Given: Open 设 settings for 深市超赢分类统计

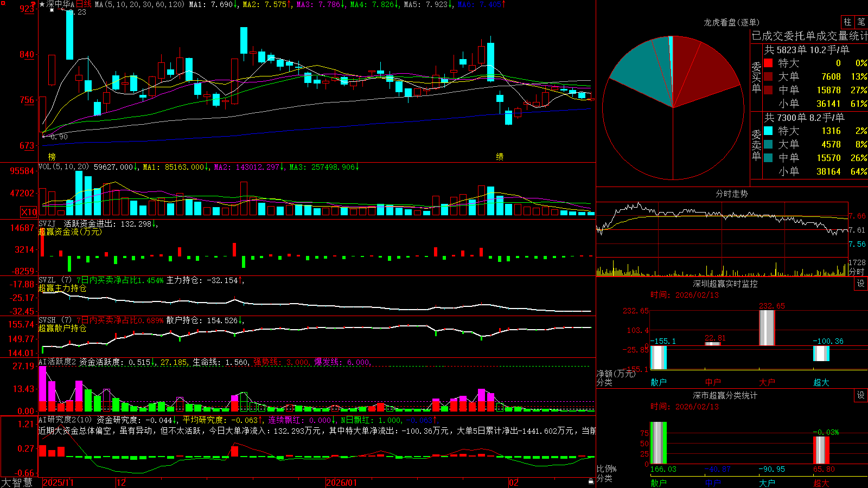Looking at the screenshot, I should pos(861,395).
